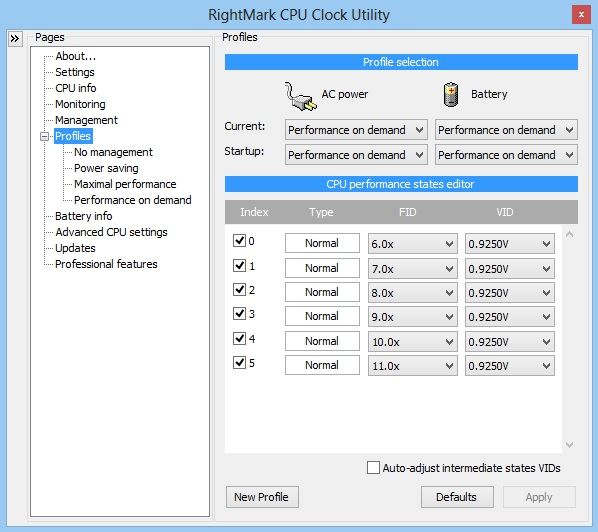Viewport: 598px width, 532px height.
Task: Open the About... page
Action: pos(76,56)
